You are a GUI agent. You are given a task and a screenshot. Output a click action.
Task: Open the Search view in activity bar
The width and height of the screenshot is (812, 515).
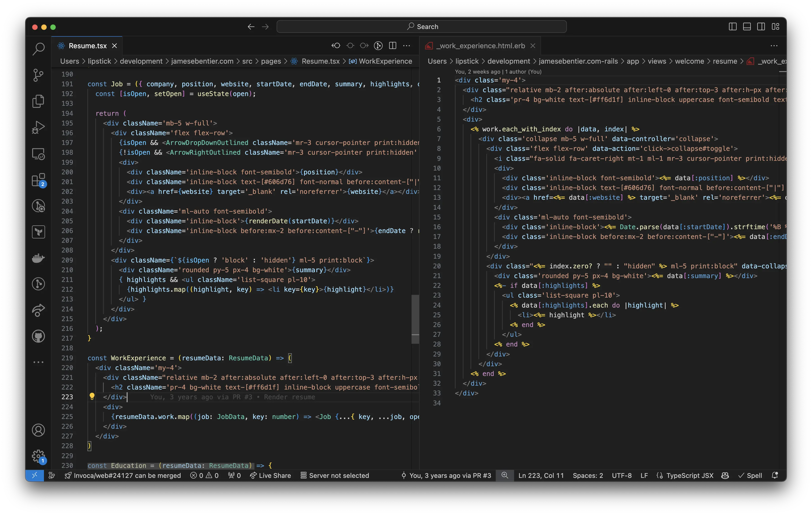(x=39, y=49)
